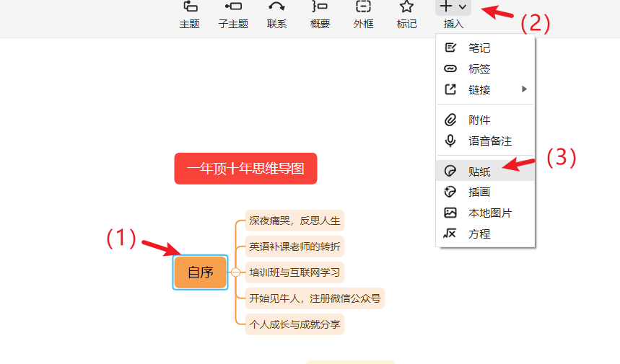Insert 本地图片 local image

(x=489, y=213)
